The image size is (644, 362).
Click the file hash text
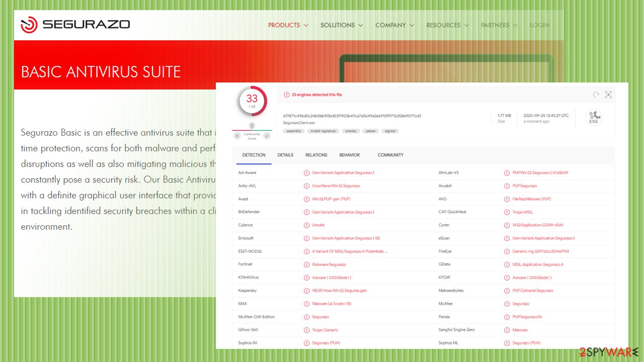(352, 116)
